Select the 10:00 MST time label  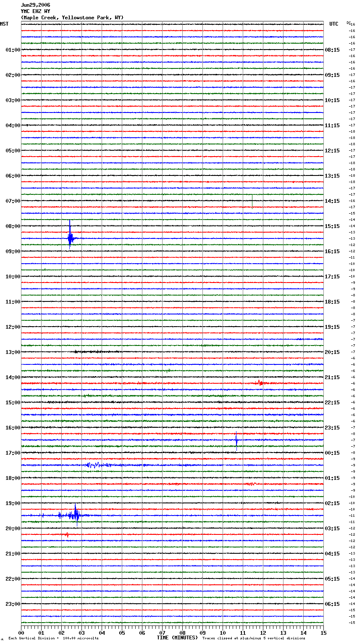pyautogui.click(x=13, y=277)
